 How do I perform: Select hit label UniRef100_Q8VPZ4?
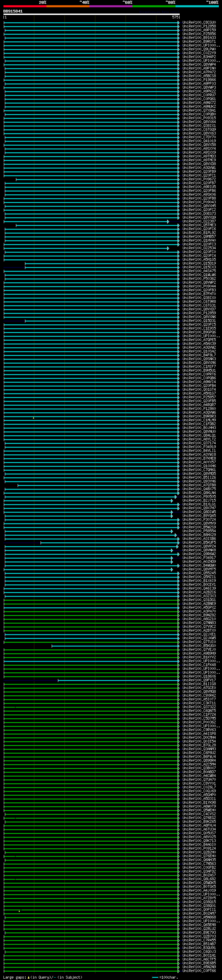[x=199, y=546]
